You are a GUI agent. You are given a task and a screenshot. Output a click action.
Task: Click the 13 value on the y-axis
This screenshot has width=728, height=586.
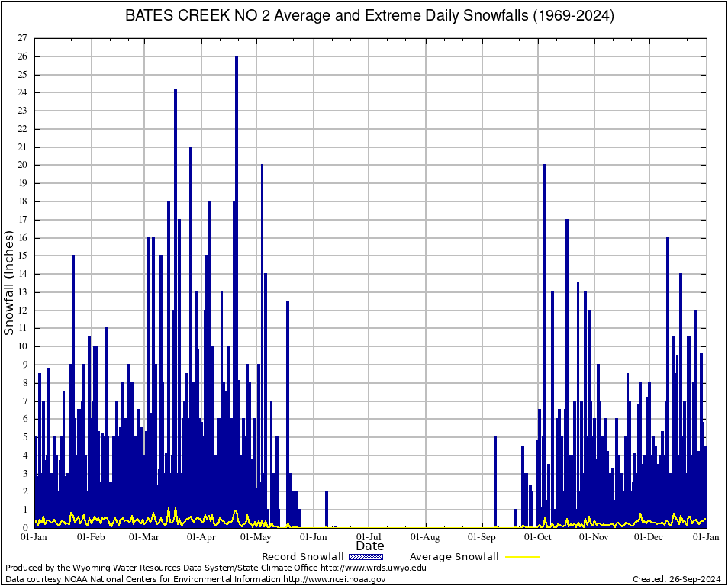(x=22, y=292)
